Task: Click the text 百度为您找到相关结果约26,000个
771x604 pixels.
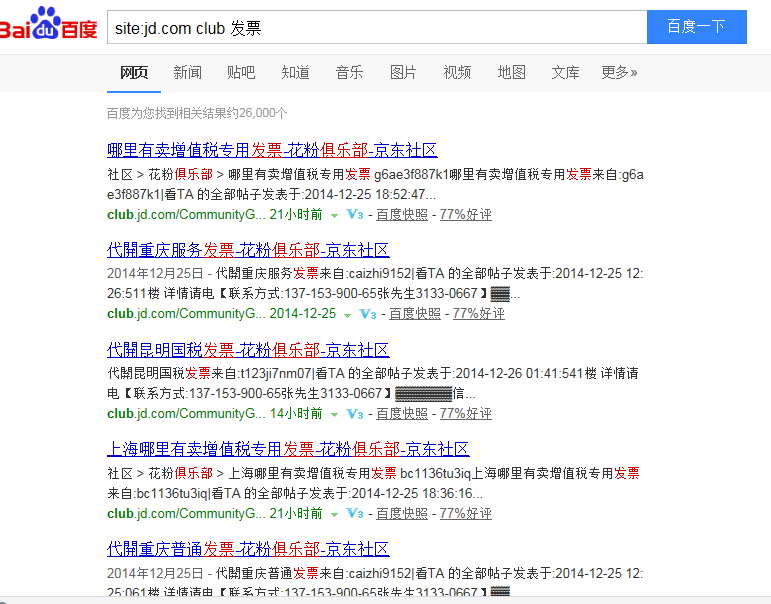Action: (x=197, y=114)
